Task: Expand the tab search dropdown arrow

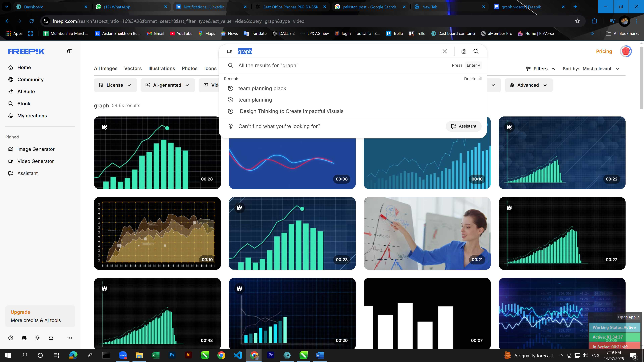Action: (x=7, y=7)
